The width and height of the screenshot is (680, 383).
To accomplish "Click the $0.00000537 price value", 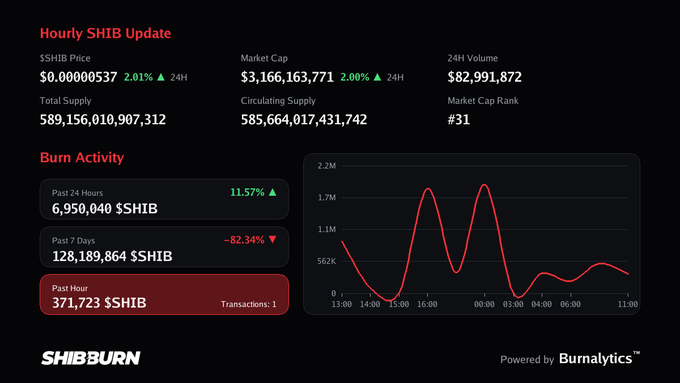I will point(78,77).
